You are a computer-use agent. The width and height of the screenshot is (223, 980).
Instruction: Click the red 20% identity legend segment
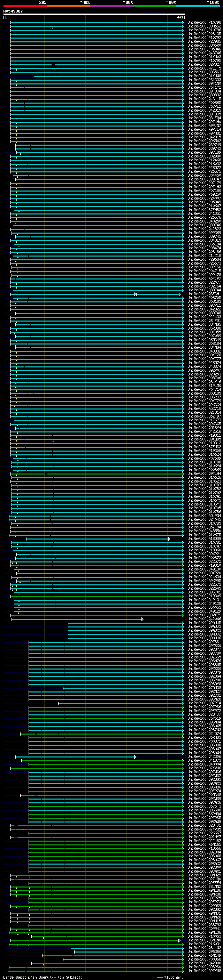(25, 6)
